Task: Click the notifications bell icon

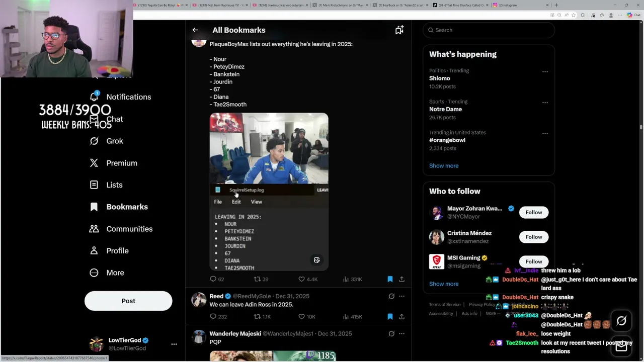Action: (94, 97)
